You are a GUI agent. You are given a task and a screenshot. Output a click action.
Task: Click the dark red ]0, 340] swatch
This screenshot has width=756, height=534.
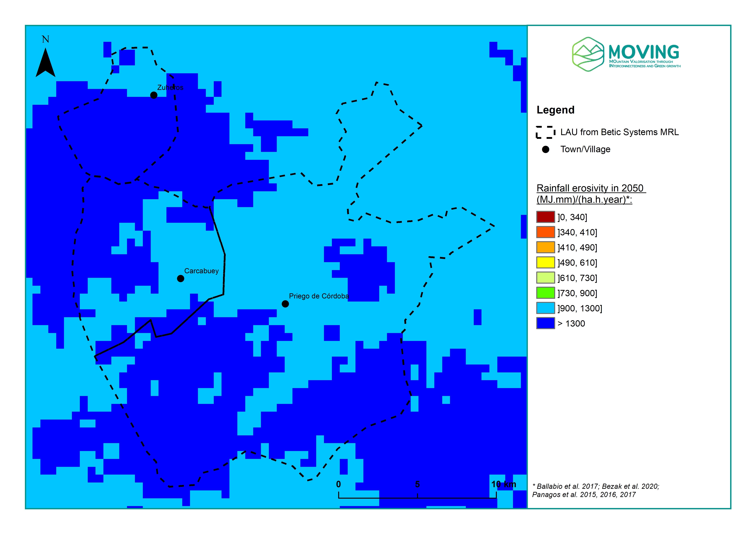[x=545, y=217]
